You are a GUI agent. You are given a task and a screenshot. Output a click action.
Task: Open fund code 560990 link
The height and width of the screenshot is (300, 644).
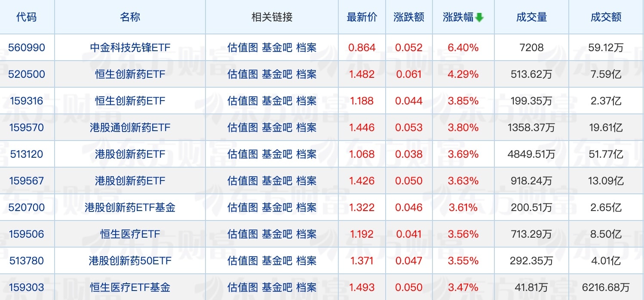point(27,48)
